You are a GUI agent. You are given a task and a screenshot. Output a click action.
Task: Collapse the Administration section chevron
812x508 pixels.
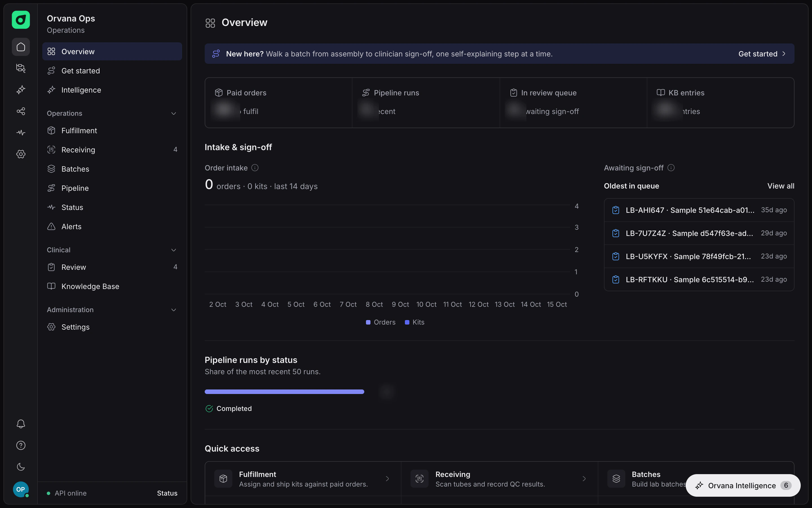pyautogui.click(x=174, y=310)
